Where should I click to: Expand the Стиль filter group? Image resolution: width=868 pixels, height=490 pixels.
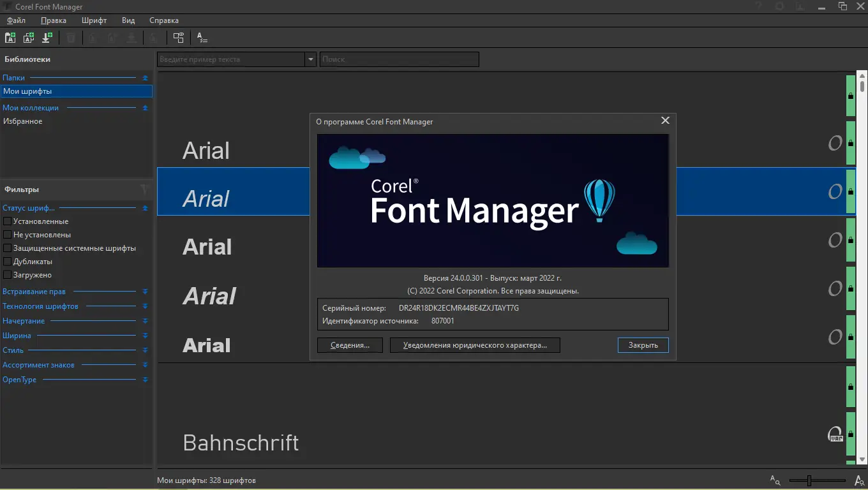(x=145, y=350)
